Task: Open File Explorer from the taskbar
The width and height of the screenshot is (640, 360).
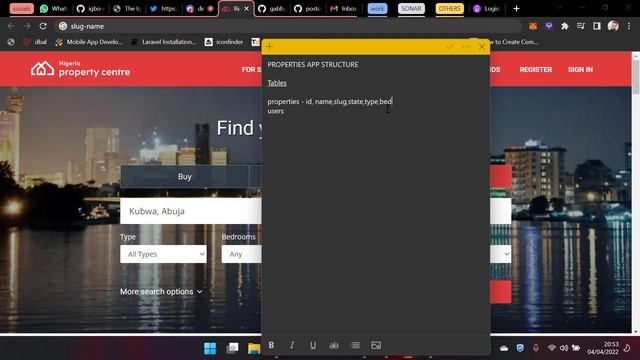Action: [254, 348]
